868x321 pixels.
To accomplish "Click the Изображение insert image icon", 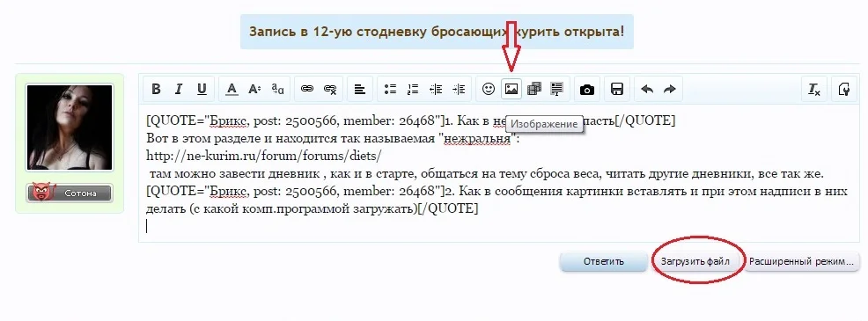I will (x=511, y=89).
